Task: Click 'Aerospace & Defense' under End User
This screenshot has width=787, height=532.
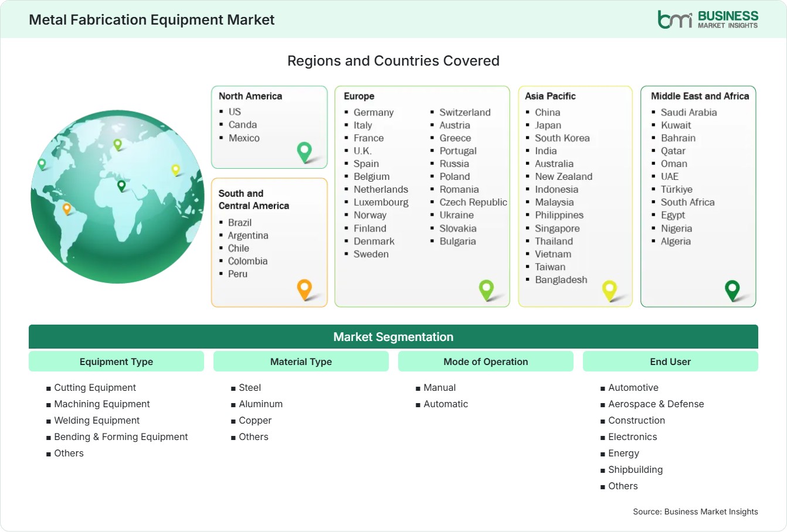Action: point(656,404)
